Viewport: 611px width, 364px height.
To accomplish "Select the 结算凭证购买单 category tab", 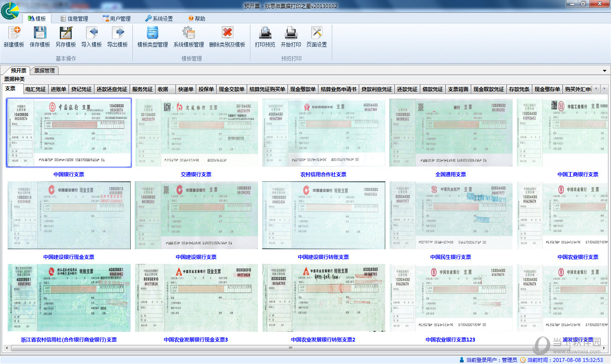I will pos(267,89).
